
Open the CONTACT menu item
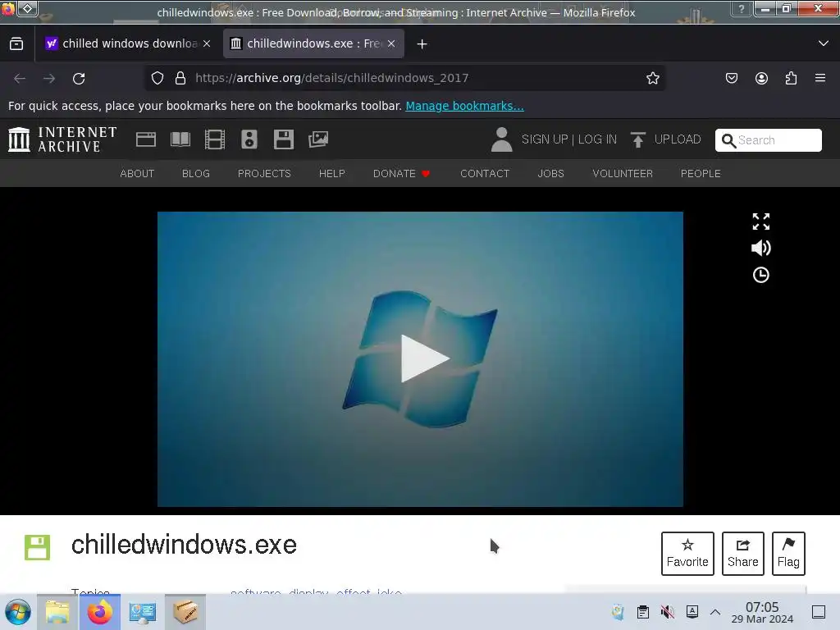[x=485, y=174]
